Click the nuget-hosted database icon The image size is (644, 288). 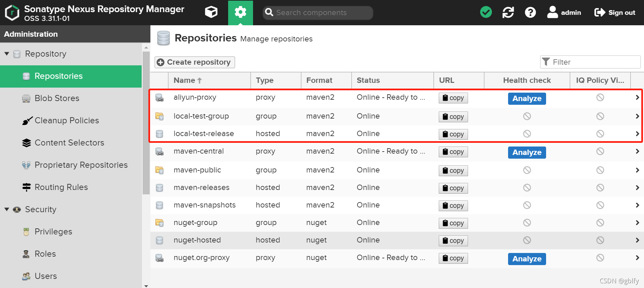159,240
